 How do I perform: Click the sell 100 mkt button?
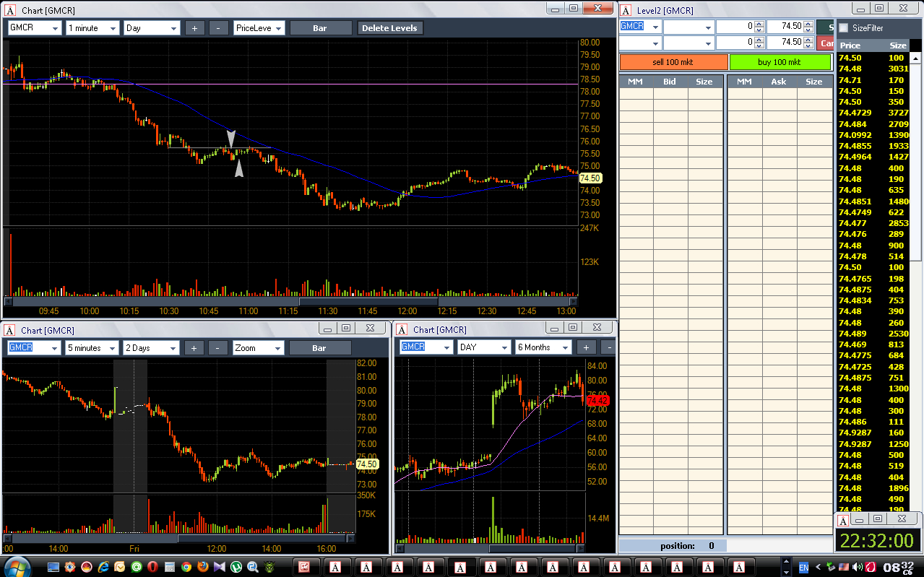673,62
